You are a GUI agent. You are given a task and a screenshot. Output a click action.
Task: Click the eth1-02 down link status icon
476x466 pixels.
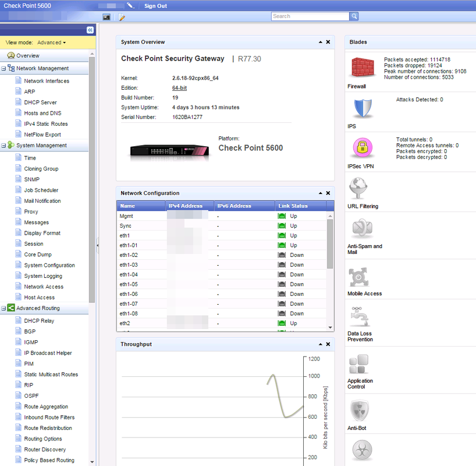tap(282, 255)
